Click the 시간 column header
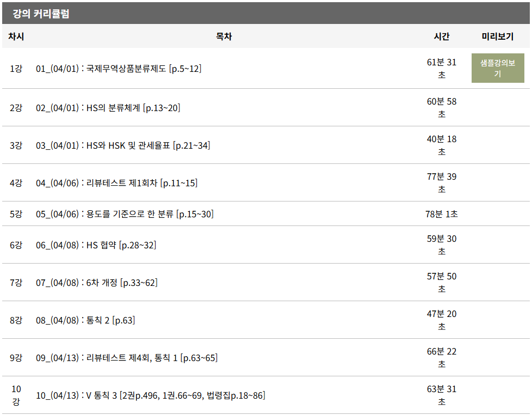This screenshot has height=415, width=532. coord(441,36)
